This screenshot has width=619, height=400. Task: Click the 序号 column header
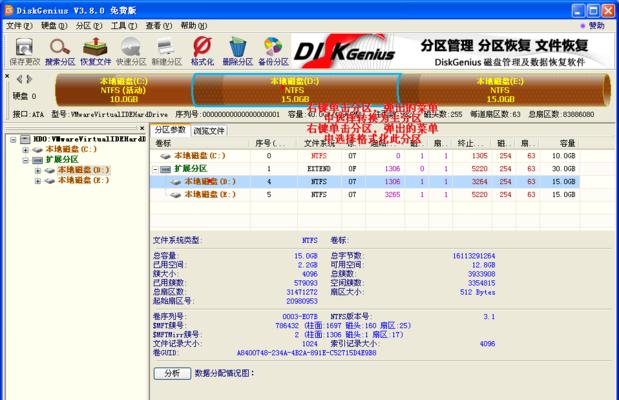tap(273, 143)
